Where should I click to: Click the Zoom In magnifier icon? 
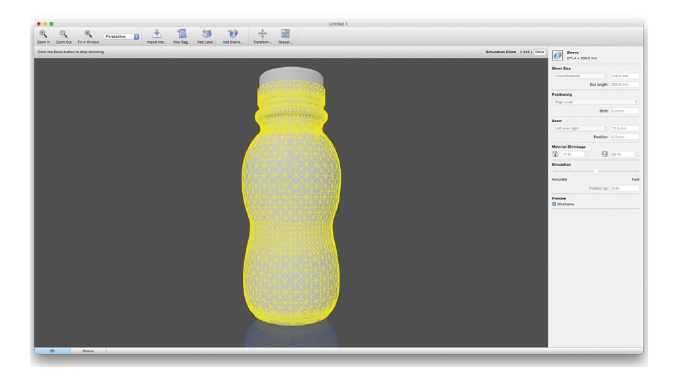pos(43,34)
